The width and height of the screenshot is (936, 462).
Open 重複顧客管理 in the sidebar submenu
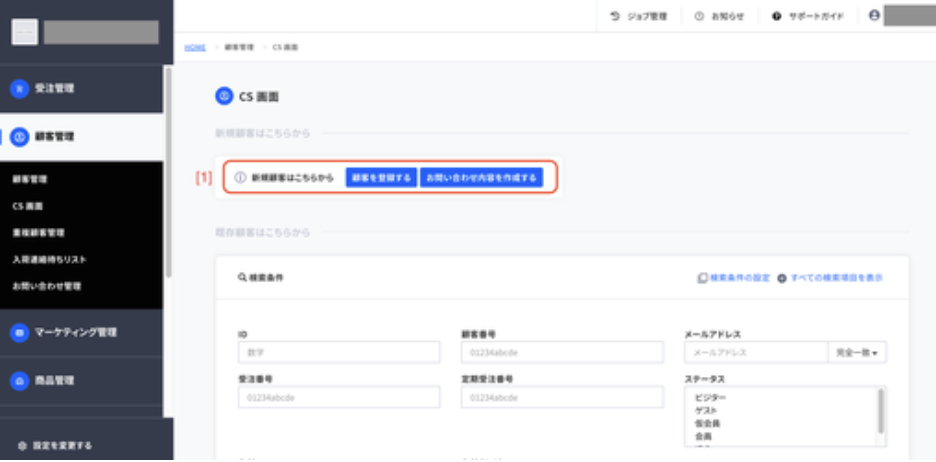point(38,233)
